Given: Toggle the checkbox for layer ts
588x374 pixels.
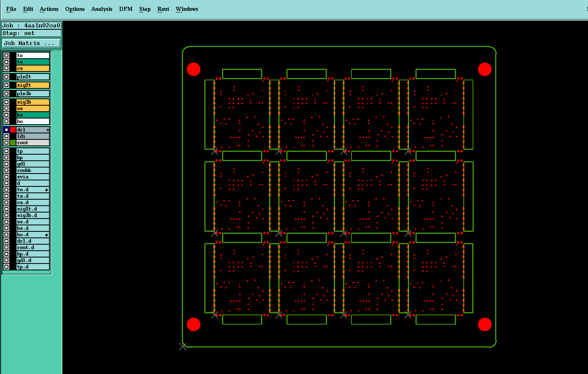Looking at the screenshot, I should (6, 62).
